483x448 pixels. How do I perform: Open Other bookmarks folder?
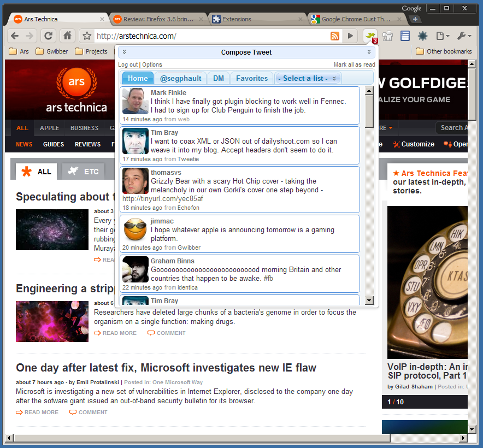pos(444,51)
